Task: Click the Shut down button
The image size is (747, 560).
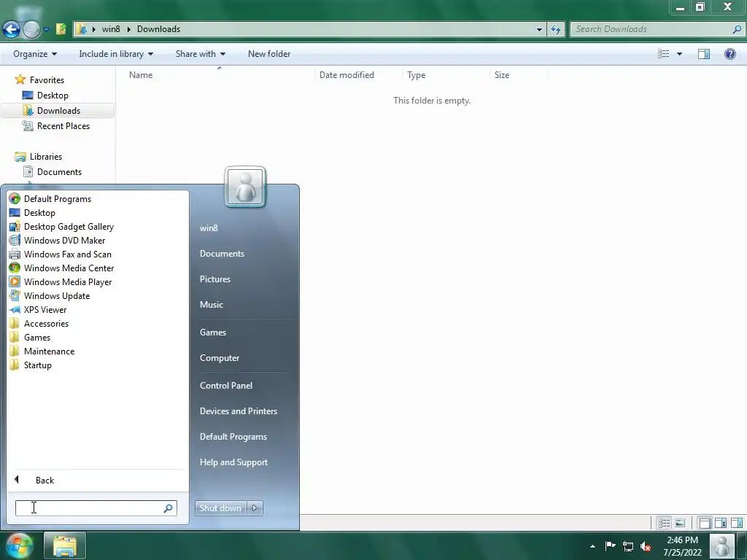Action: (220, 508)
